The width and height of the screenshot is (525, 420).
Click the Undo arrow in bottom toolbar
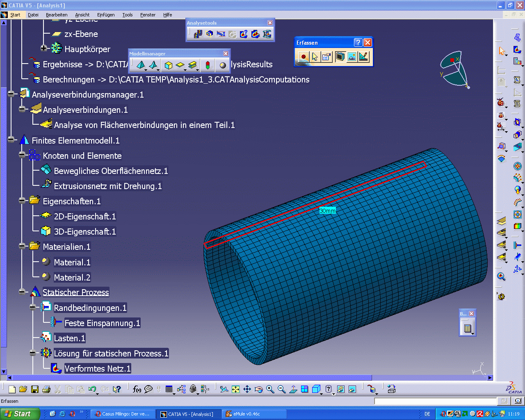(x=93, y=389)
